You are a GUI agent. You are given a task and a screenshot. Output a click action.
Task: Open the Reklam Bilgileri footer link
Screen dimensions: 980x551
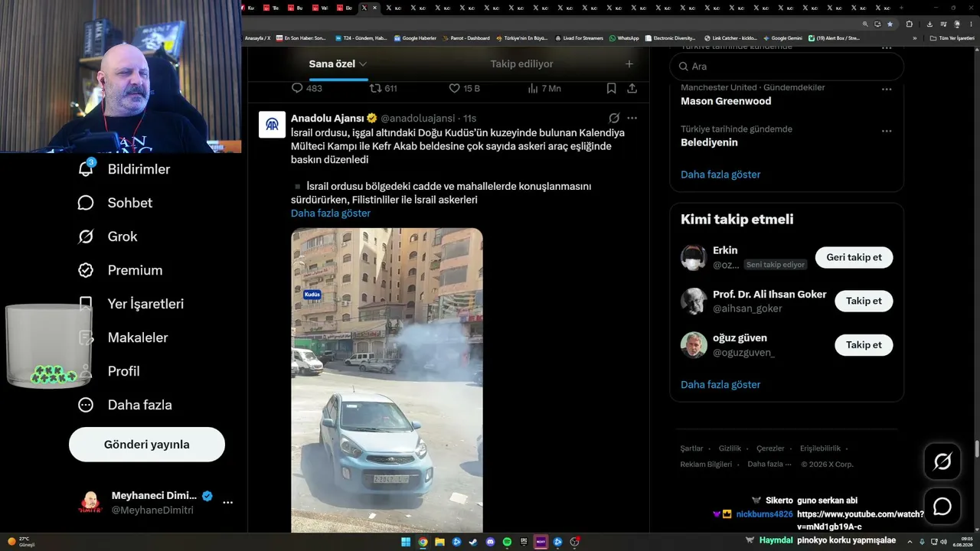pyautogui.click(x=706, y=465)
